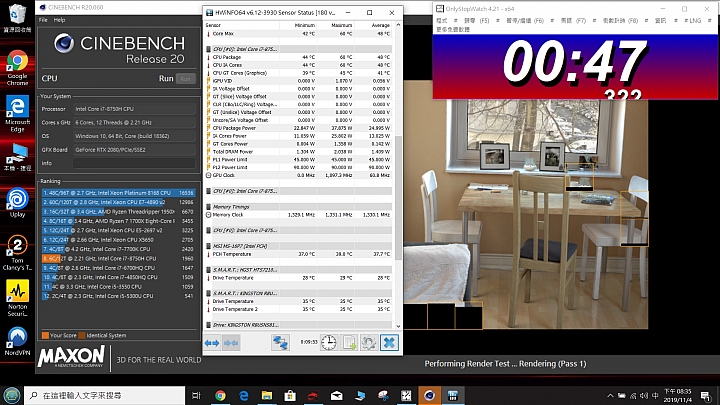Open Google Chrome desktop shortcut
Image resolution: width=720 pixels, height=405 pixels.
point(17,68)
